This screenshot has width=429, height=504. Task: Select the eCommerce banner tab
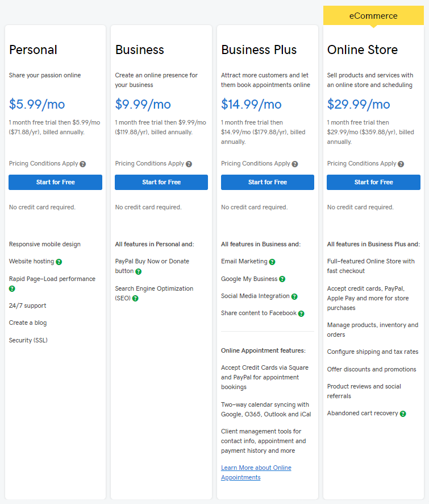tap(373, 15)
